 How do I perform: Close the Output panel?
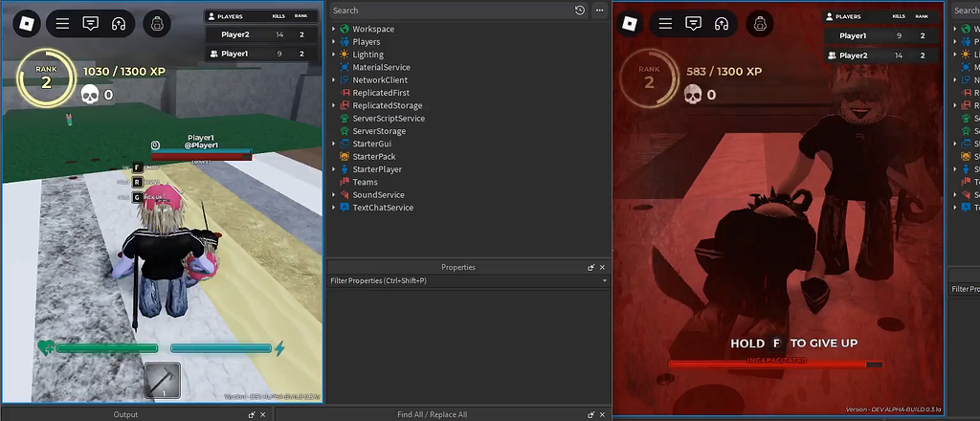pos(263,414)
